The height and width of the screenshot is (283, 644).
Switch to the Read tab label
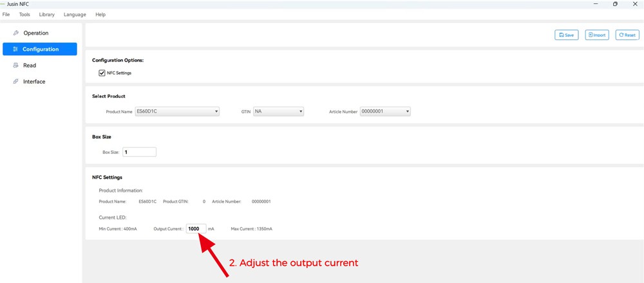tap(30, 66)
